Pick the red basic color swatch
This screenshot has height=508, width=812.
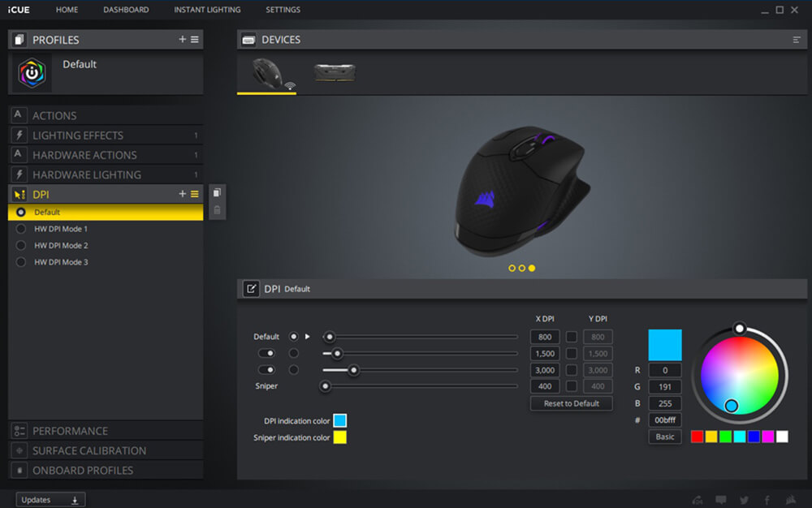click(x=697, y=437)
